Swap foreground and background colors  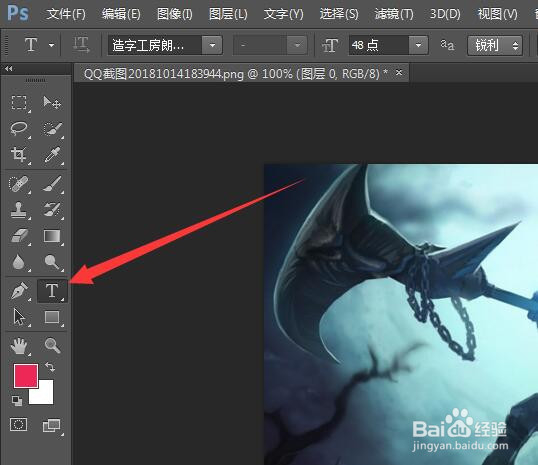click(x=50, y=367)
